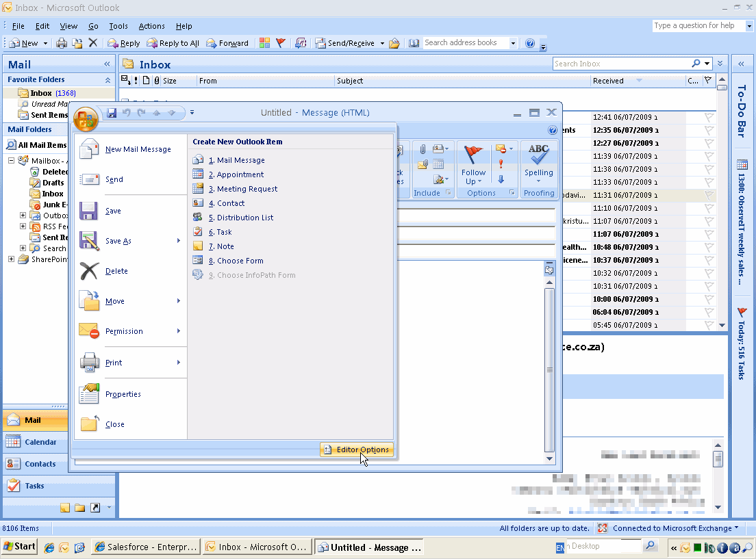Expand the SharePoint tree node

click(11, 259)
